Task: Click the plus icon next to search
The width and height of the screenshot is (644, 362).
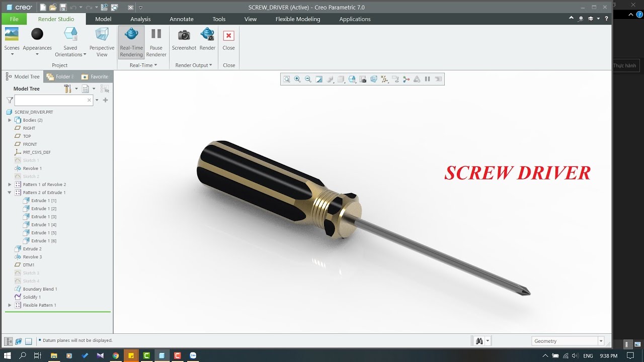Action: 105,100
